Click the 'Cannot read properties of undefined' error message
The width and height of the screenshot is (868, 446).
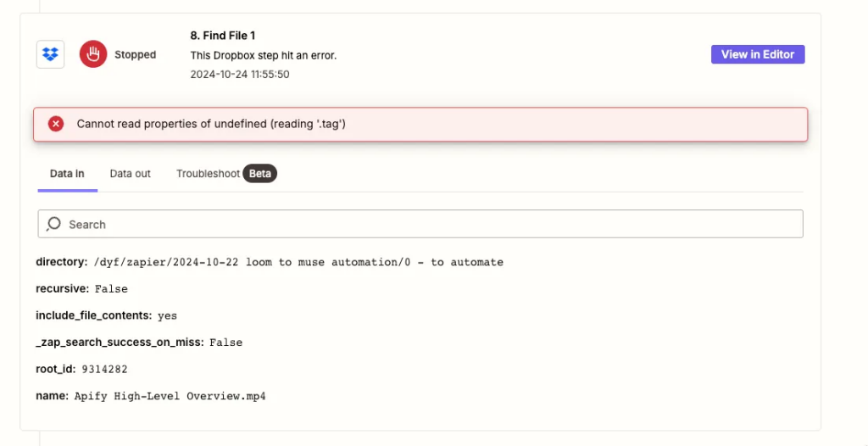[211, 124]
